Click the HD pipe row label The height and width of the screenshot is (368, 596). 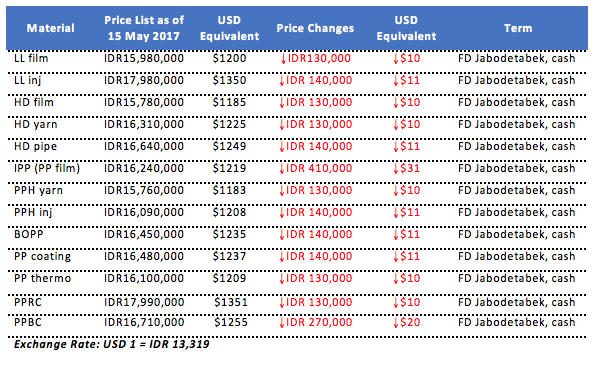(x=35, y=146)
